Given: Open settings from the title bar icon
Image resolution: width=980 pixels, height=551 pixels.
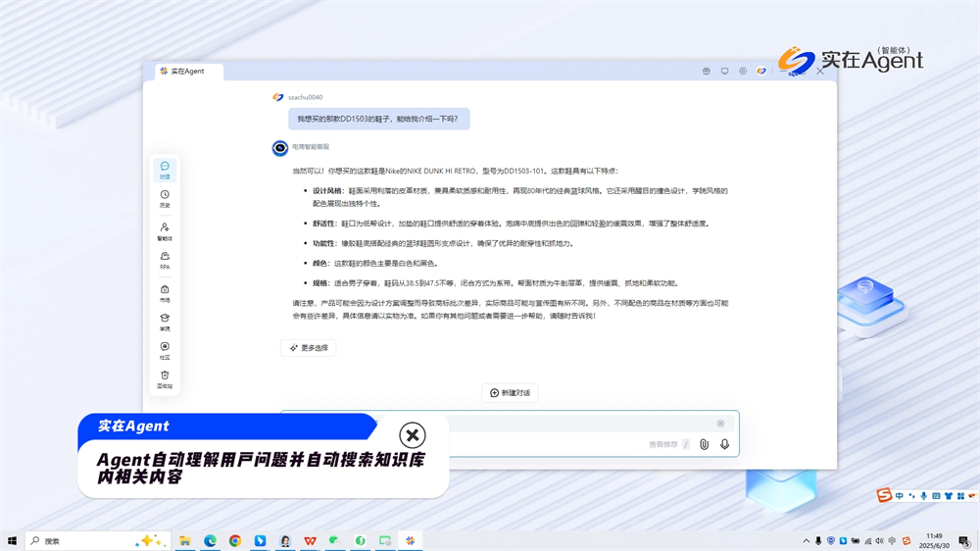Looking at the screenshot, I should click(743, 72).
